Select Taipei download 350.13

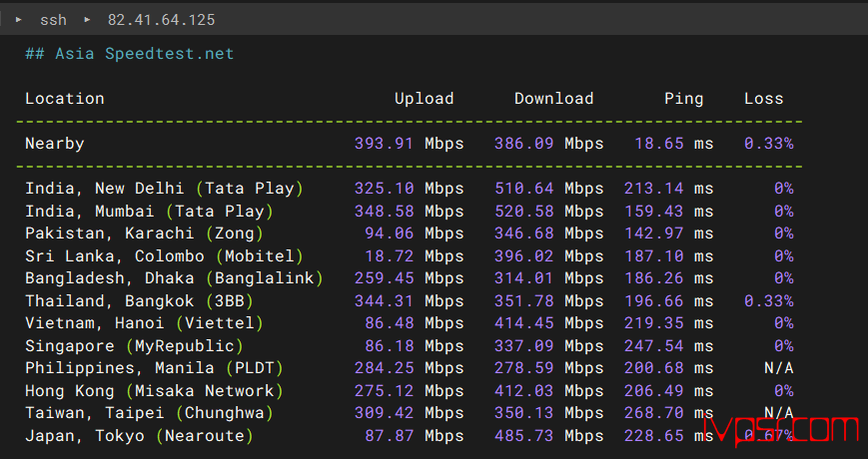click(x=523, y=413)
